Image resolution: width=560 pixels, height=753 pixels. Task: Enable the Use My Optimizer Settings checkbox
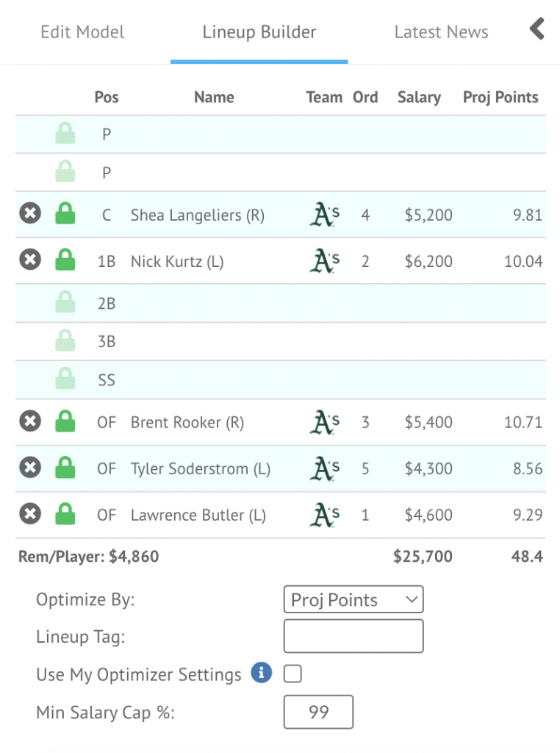coord(292,674)
